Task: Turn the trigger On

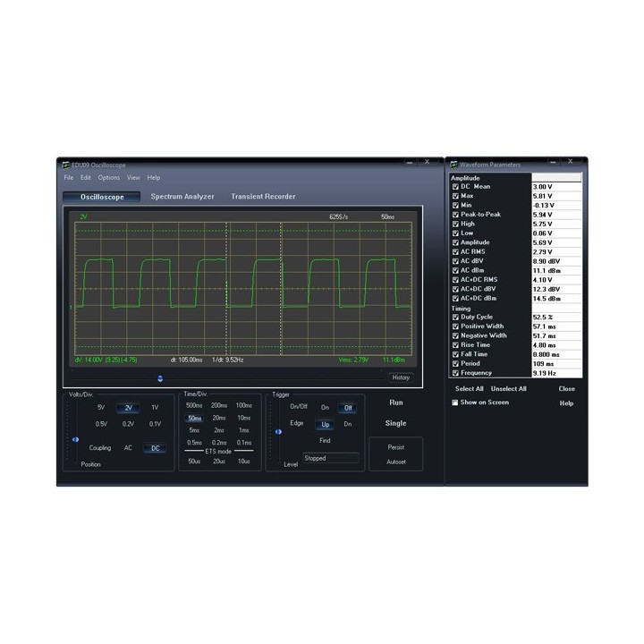Action: tap(325, 408)
